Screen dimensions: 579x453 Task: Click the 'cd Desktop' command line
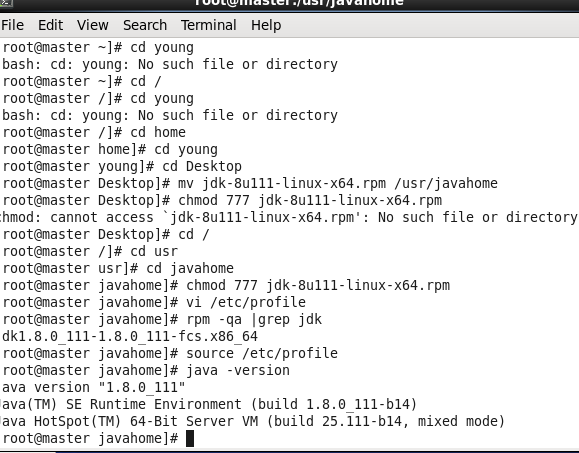(122, 166)
